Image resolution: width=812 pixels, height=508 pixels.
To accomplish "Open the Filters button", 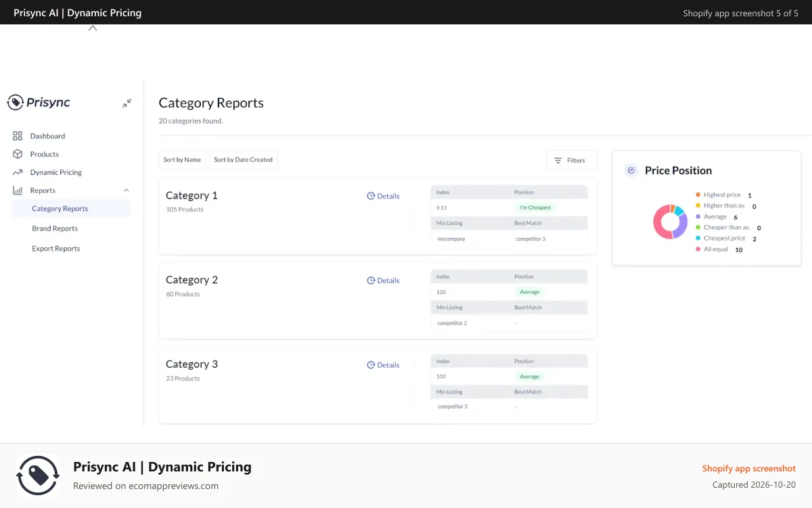I will (572, 161).
